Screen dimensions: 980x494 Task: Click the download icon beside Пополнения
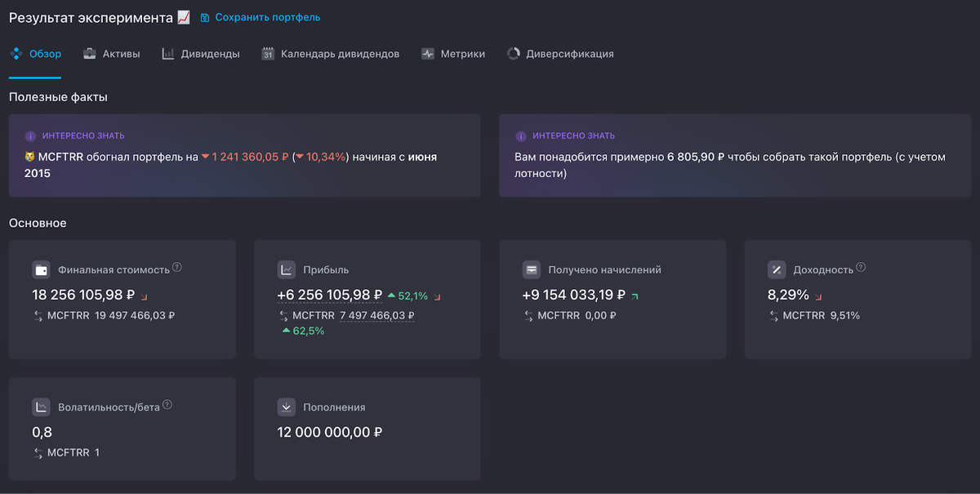[287, 407]
